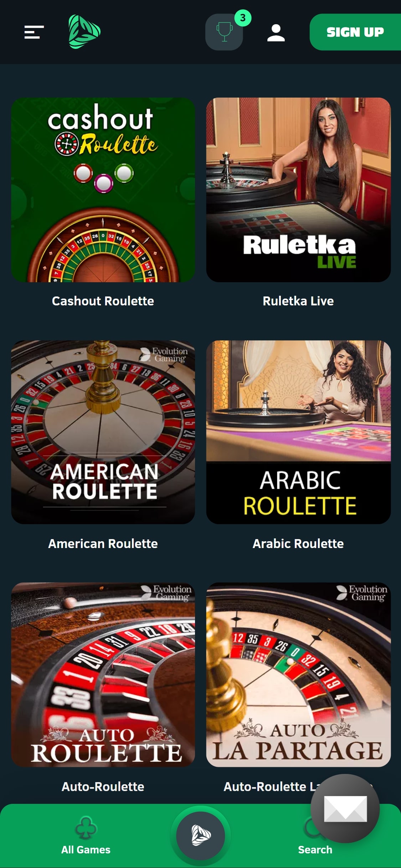This screenshot has width=401, height=868.
Task: Click the Auto-Roulette title text
Action: pyautogui.click(x=103, y=786)
